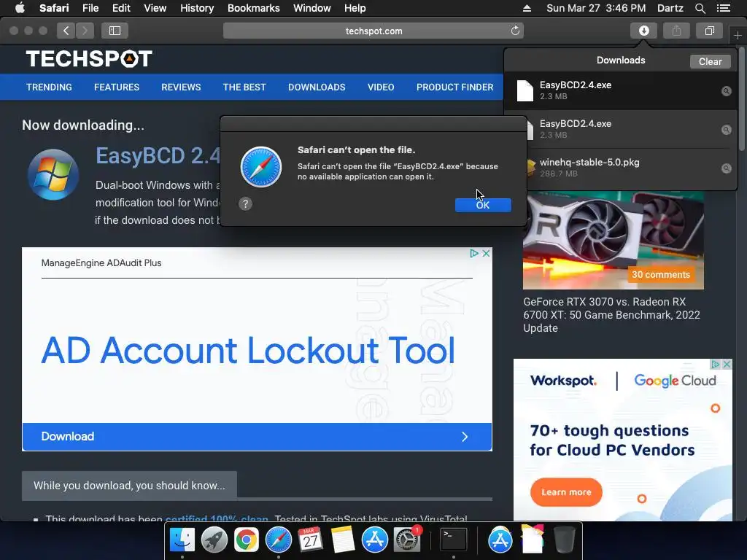
Task: Open Terminal from the Dock
Action: coord(454,540)
